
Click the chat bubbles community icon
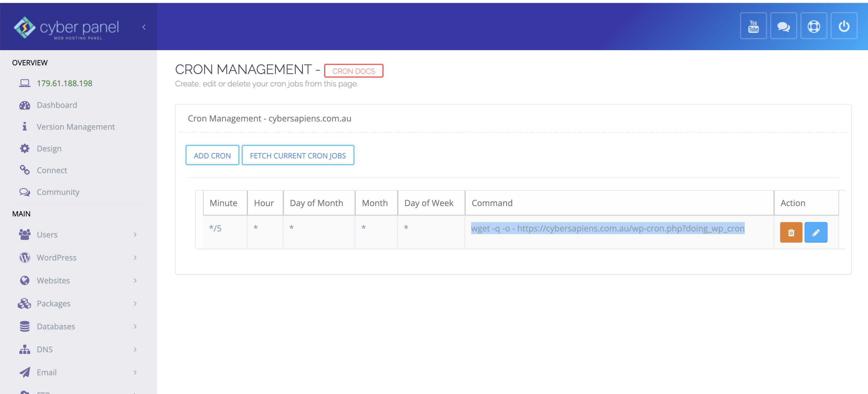(x=783, y=26)
